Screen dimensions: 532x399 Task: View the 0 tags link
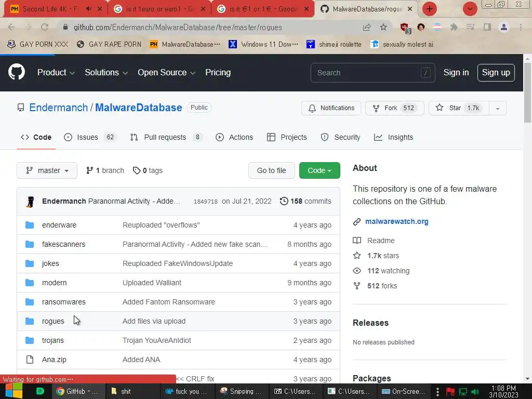tap(148, 170)
